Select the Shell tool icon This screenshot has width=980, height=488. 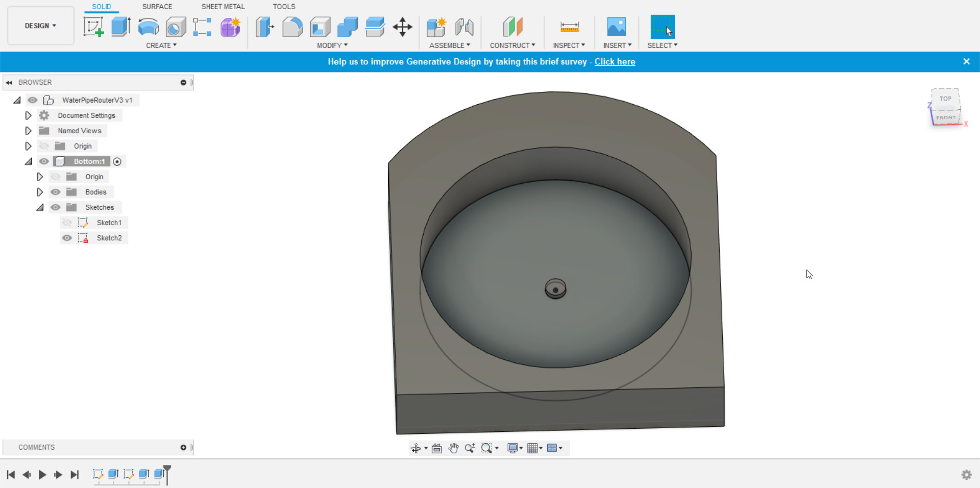pos(320,27)
